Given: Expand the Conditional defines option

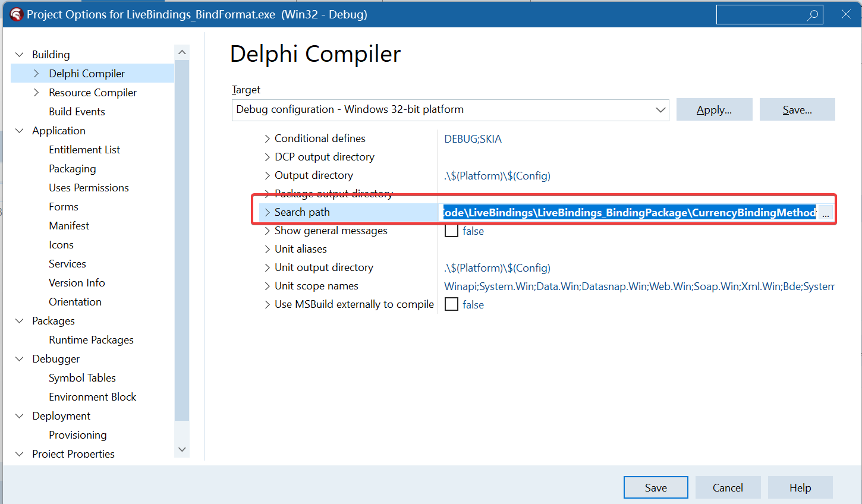Looking at the screenshot, I should click(267, 138).
